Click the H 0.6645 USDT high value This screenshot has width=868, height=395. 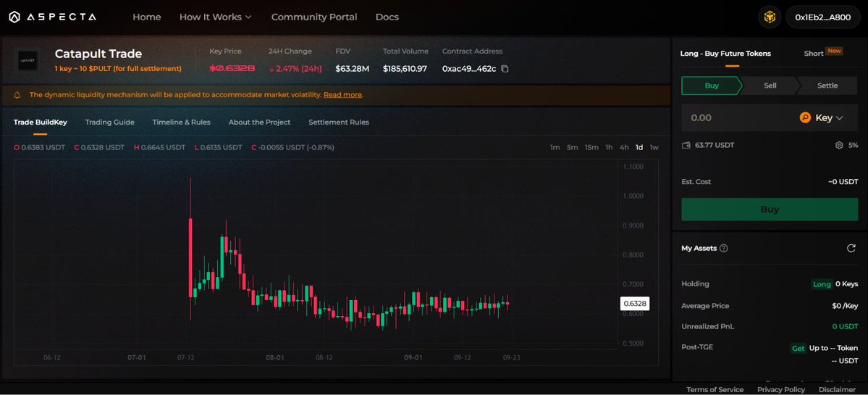point(159,147)
